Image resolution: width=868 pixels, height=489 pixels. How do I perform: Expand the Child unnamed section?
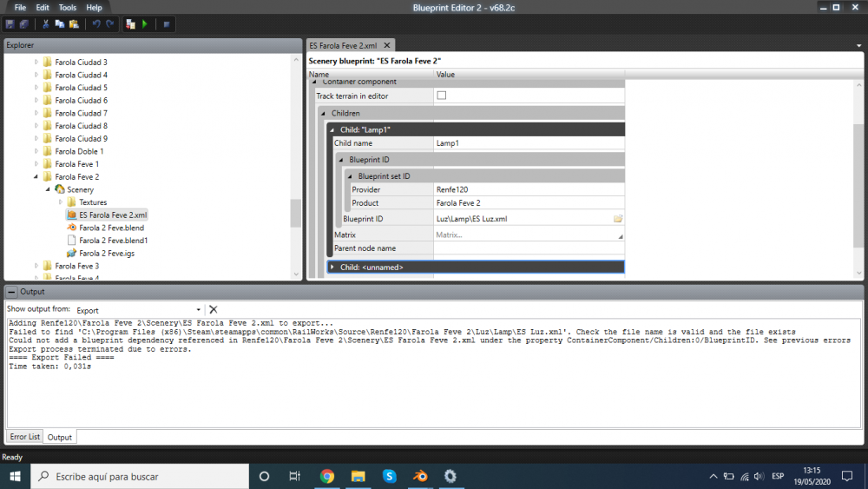pos(332,268)
